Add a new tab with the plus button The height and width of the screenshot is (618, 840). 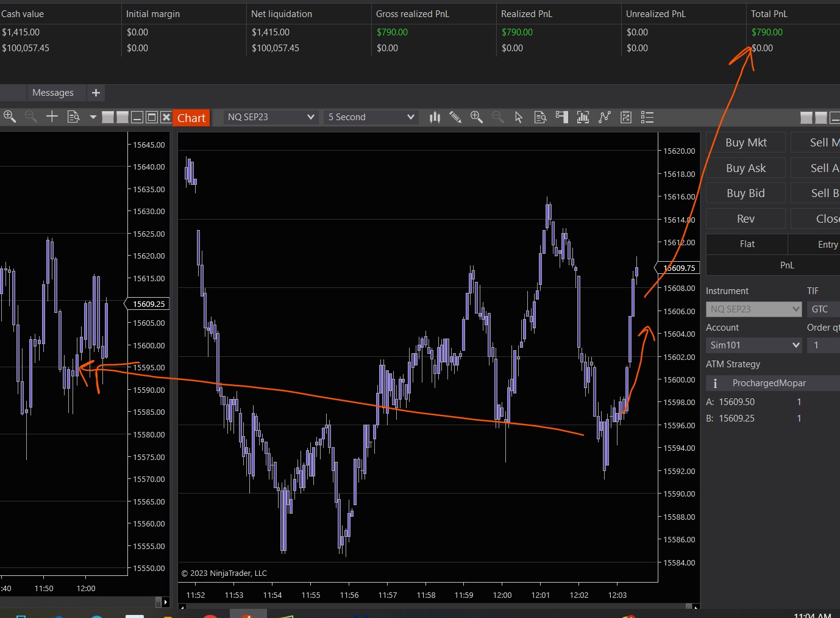pos(96,93)
